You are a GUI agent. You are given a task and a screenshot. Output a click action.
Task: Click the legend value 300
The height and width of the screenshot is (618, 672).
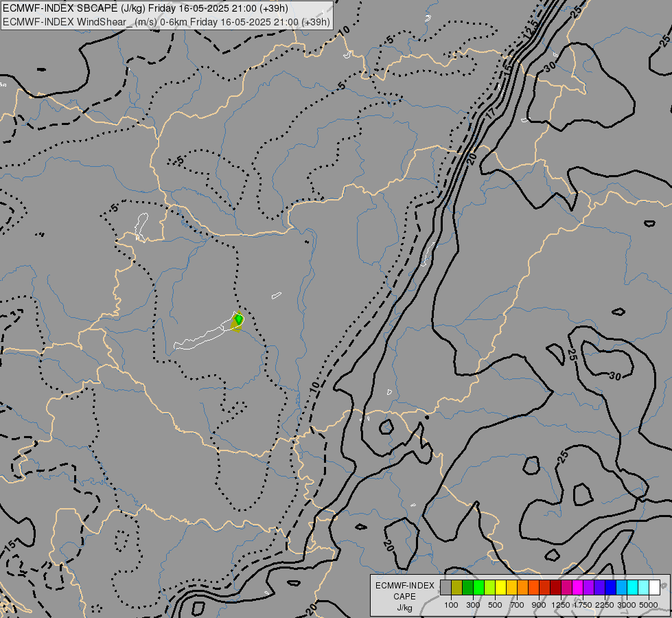[473, 605]
